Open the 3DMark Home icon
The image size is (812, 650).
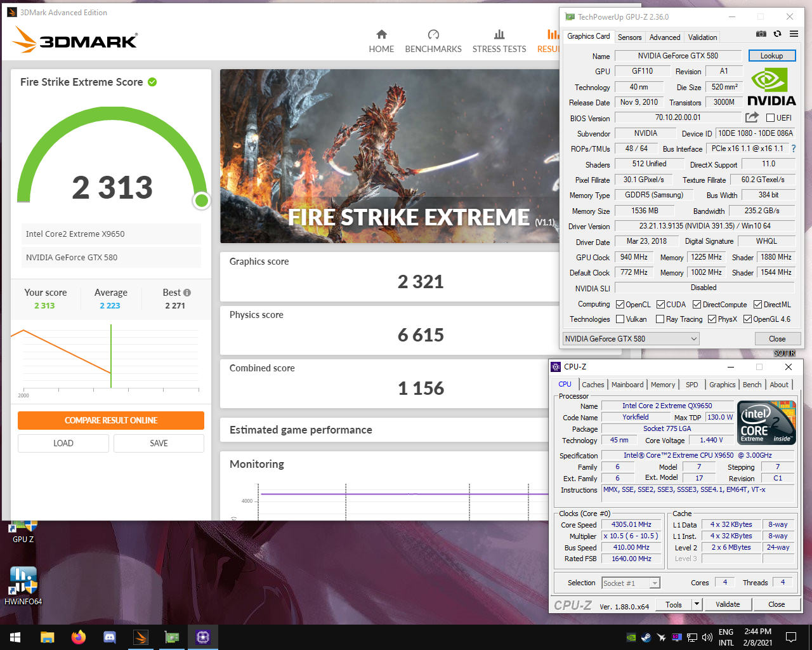(381, 34)
